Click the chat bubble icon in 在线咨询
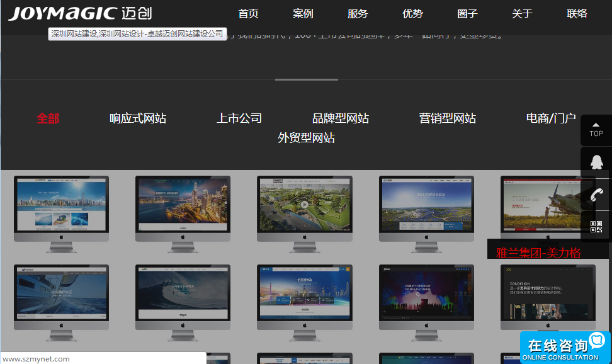 point(596,341)
